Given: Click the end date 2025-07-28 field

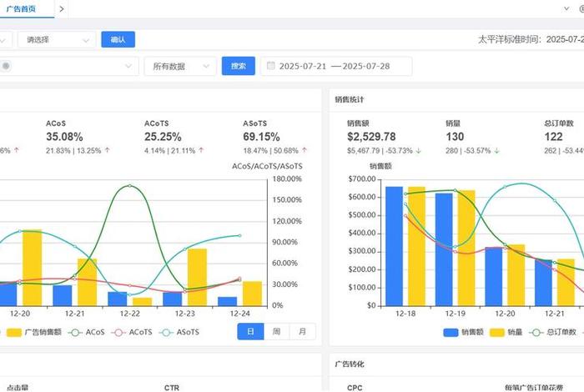Looking at the screenshot, I should point(366,66).
